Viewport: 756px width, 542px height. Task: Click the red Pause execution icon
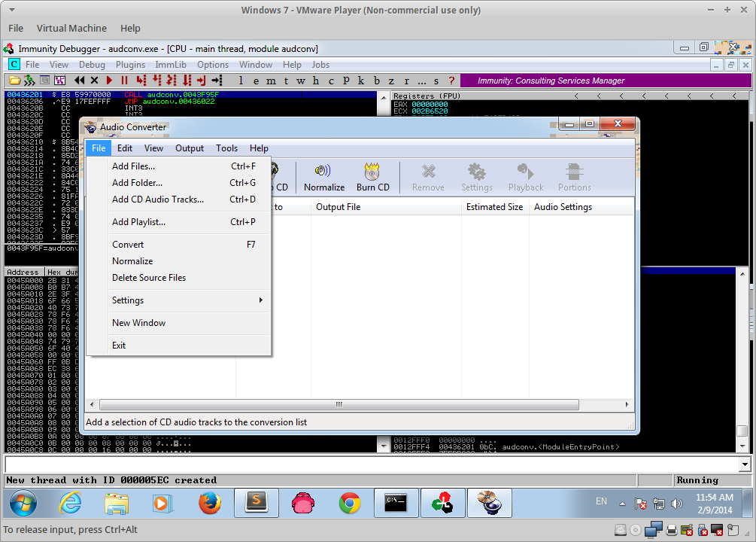(124, 81)
